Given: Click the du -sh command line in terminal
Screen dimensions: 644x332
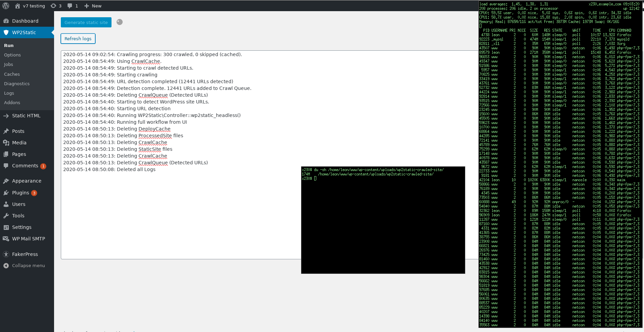Looking at the screenshot, I should pos(373,170).
